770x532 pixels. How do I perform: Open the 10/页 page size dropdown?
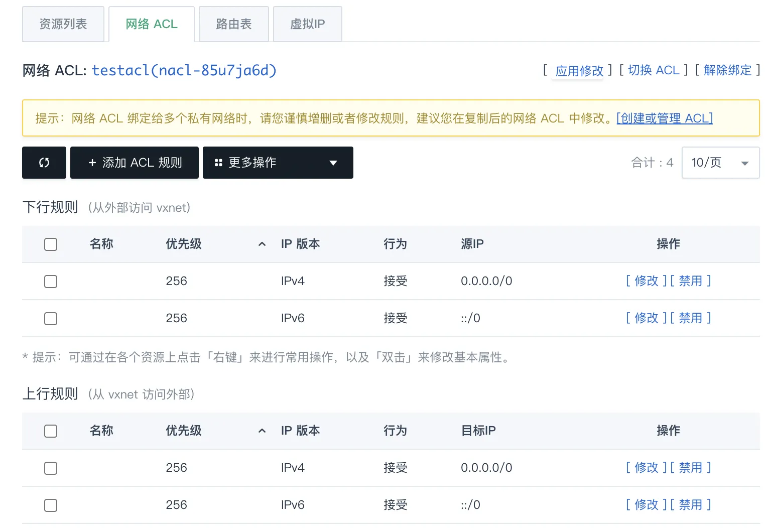720,163
